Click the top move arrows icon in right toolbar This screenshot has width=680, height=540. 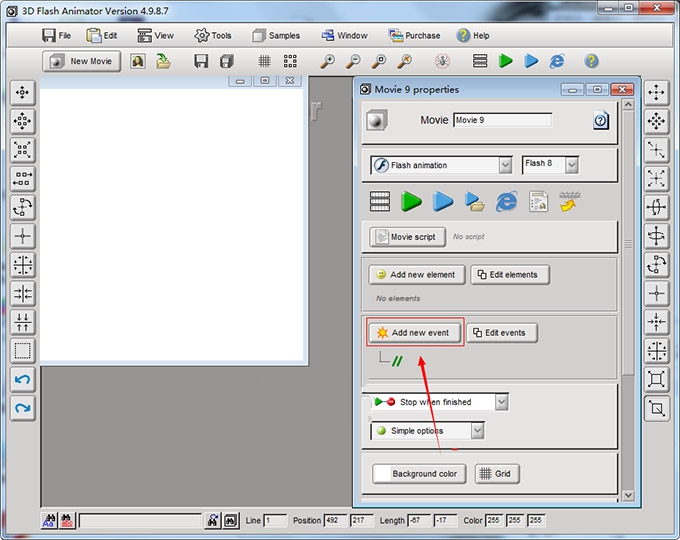click(657, 92)
